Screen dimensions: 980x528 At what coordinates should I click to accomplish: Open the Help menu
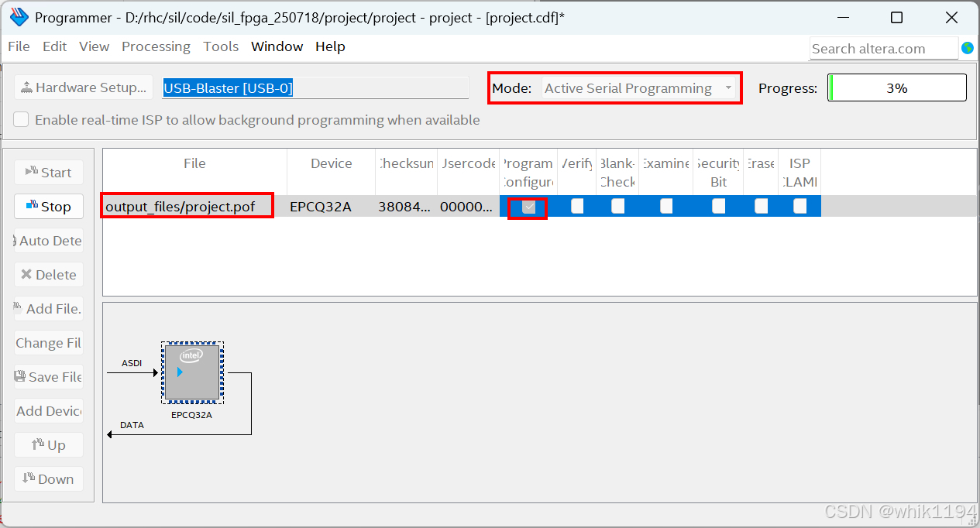click(x=330, y=46)
